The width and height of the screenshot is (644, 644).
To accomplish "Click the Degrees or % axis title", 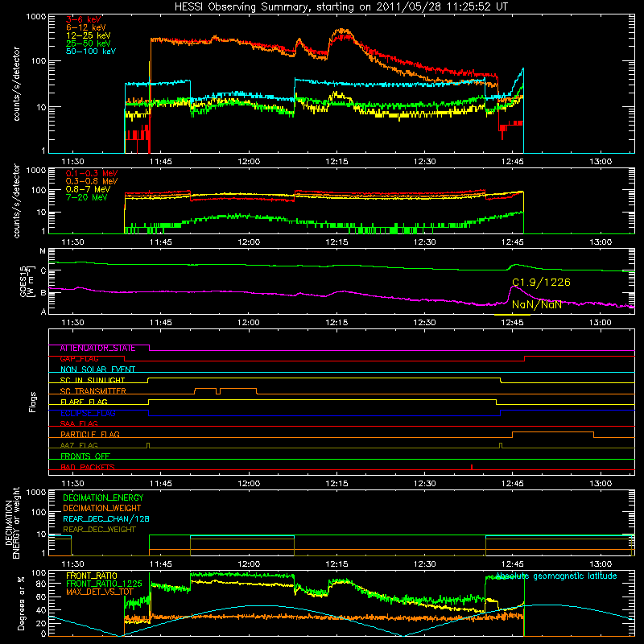I will [x=21, y=603].
